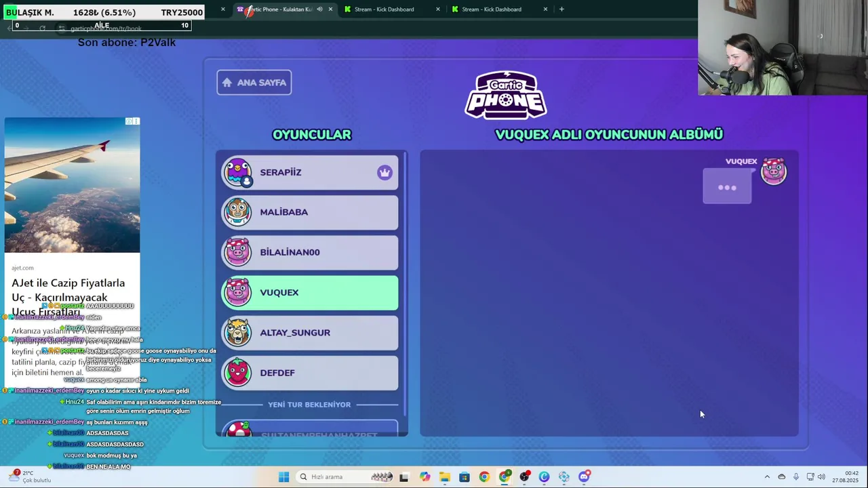Open the clock showing 00:42

click(x=846, y=476)
